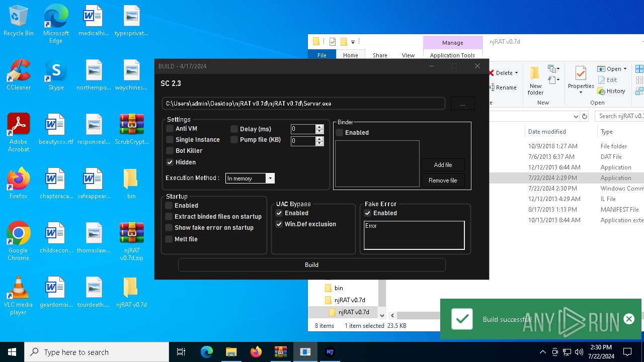Toggle Extract binded files on startup

click(x=169, y=217)
